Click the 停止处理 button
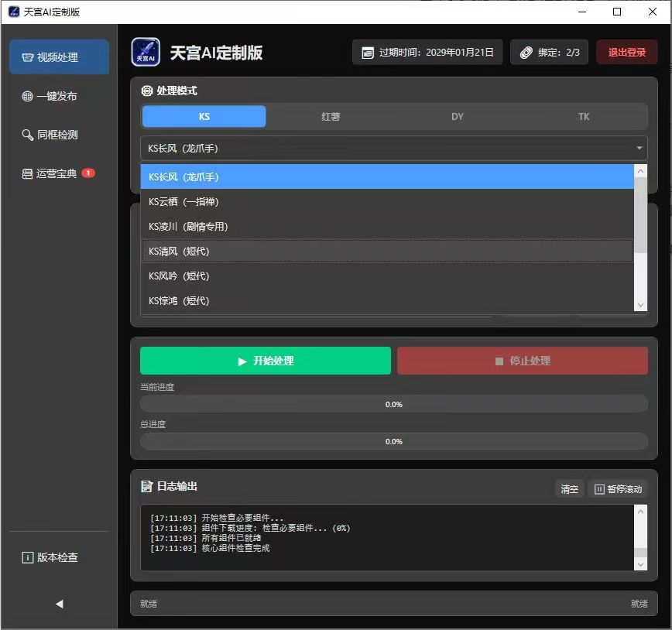672x630 pixels. 523,361
